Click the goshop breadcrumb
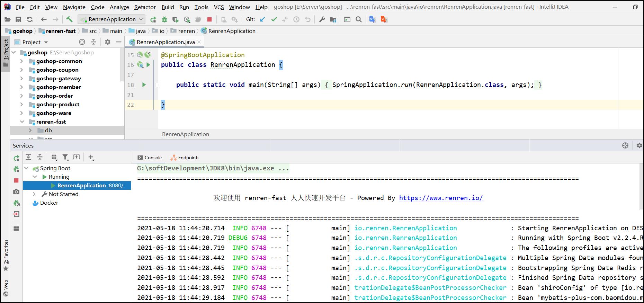This screenshot has width=644, height=303. pyautogui.click(x=19, y=31)
